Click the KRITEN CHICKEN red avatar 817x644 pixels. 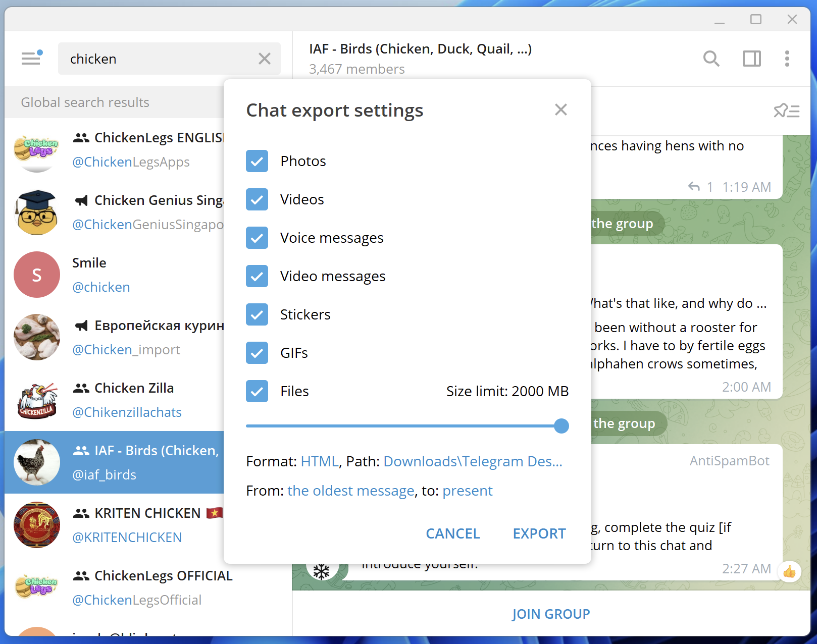click(37, 525)
